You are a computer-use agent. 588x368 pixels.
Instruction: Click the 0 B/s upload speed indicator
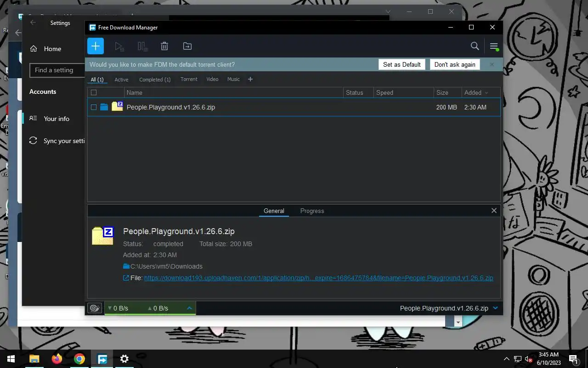pyautogui.click(x=158, y=308)
